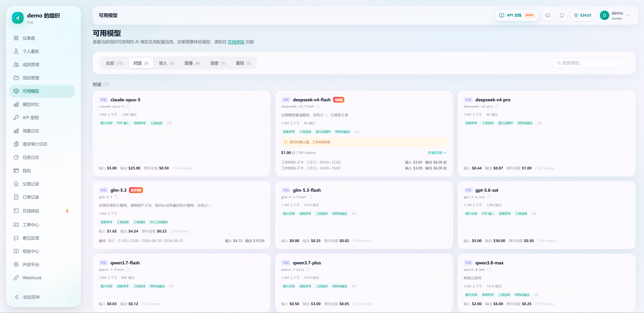The image size is (644, 313).
Task: Expand +3 tags on deepseek-v4-flash card
Action: coord(357,132)
